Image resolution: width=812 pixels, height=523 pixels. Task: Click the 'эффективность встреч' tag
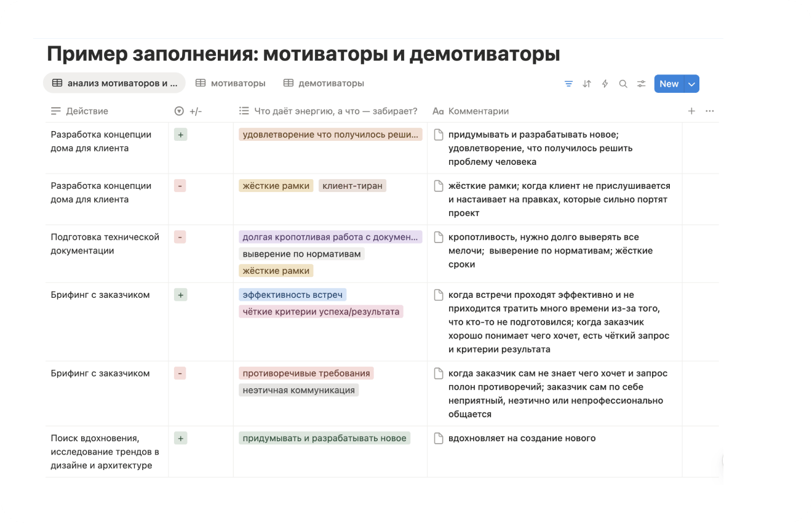tap(293, 295)
